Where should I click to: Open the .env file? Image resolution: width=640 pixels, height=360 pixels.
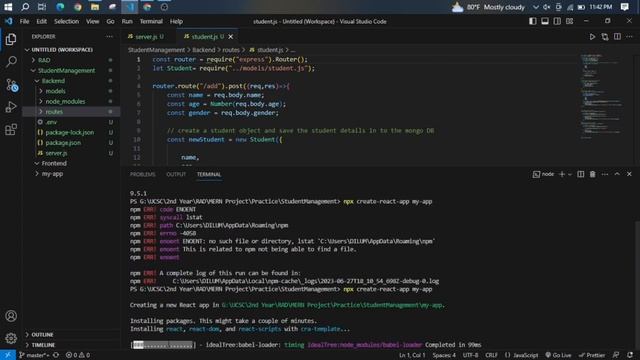pyautogui.click(x=71, y=122)
